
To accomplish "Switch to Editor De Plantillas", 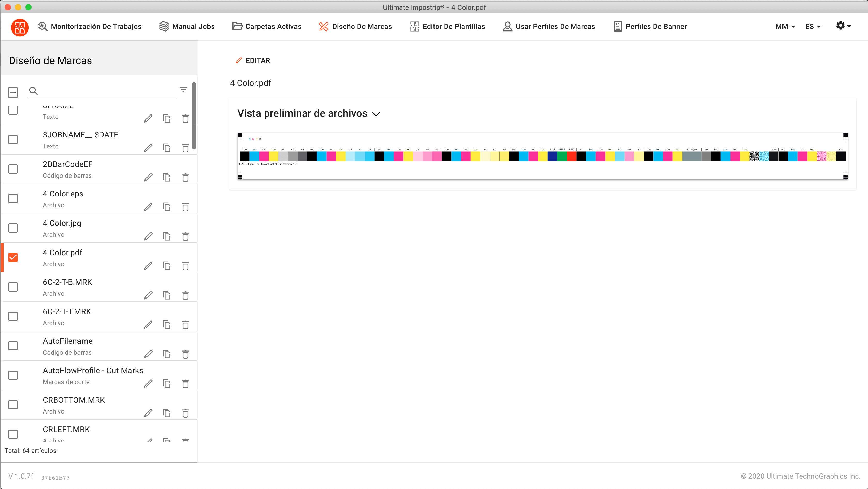I will point(447,27).
